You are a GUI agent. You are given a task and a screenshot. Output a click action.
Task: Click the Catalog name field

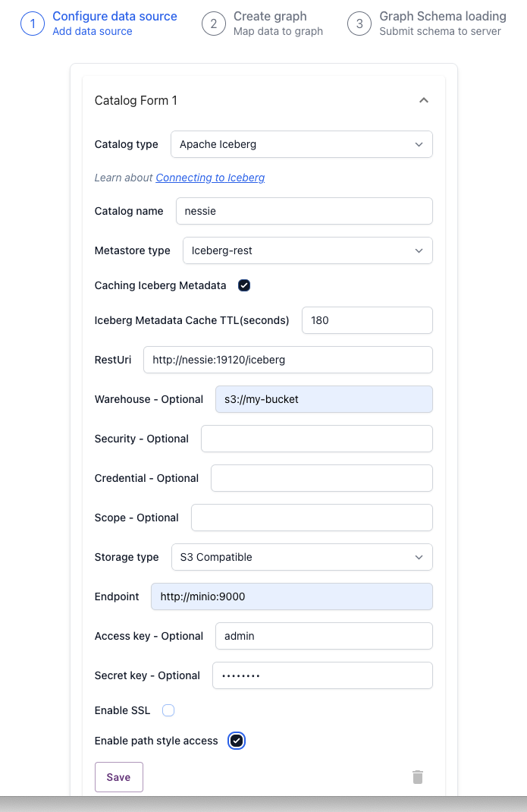(304, 211)
